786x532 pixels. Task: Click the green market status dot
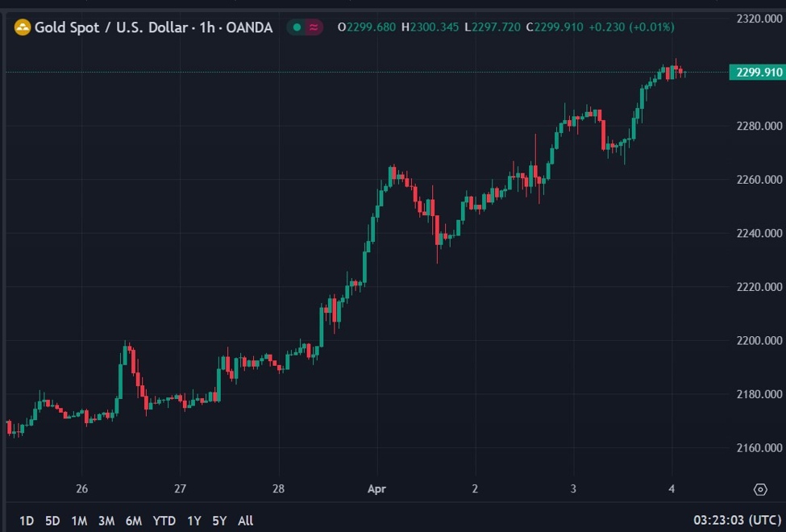pos(297,27)
